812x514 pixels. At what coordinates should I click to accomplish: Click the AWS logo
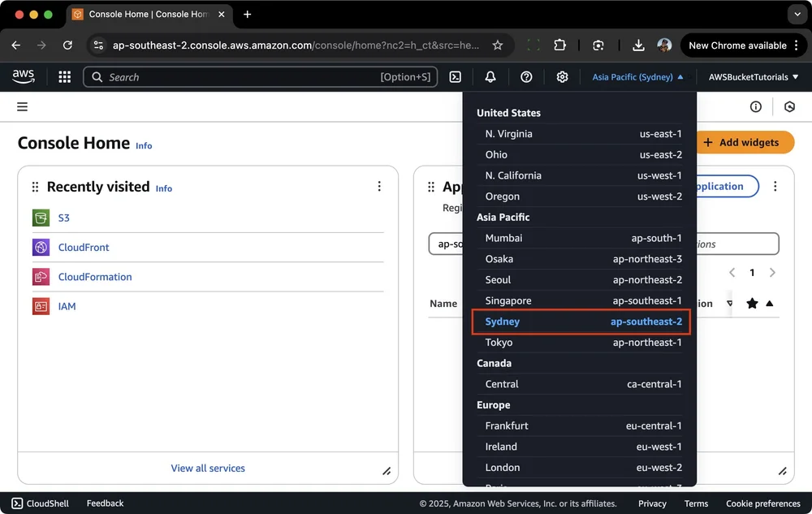point(24,76)
